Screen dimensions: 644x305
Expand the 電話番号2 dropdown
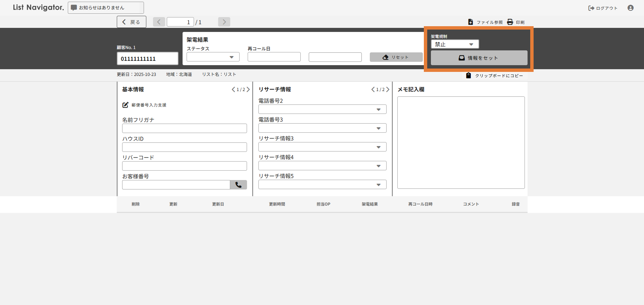(x=322, y=110)
